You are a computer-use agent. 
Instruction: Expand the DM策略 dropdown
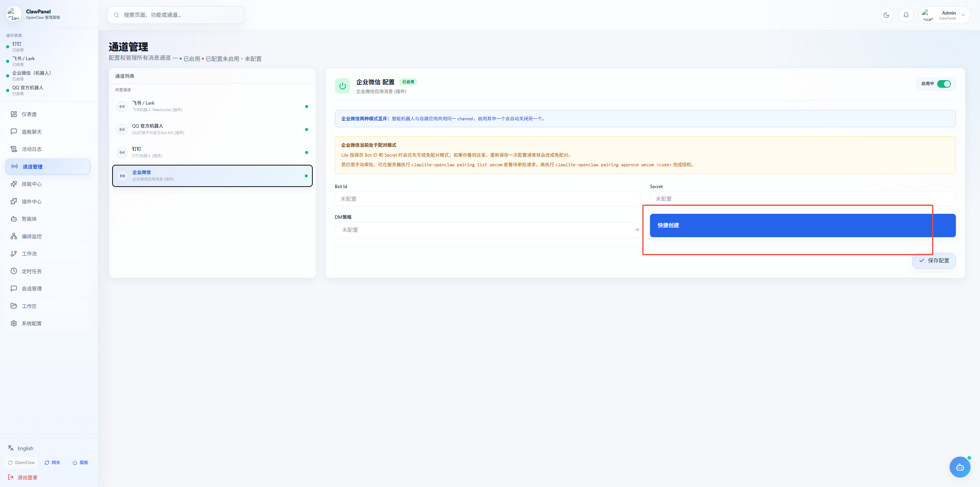(x=487, y=230)
